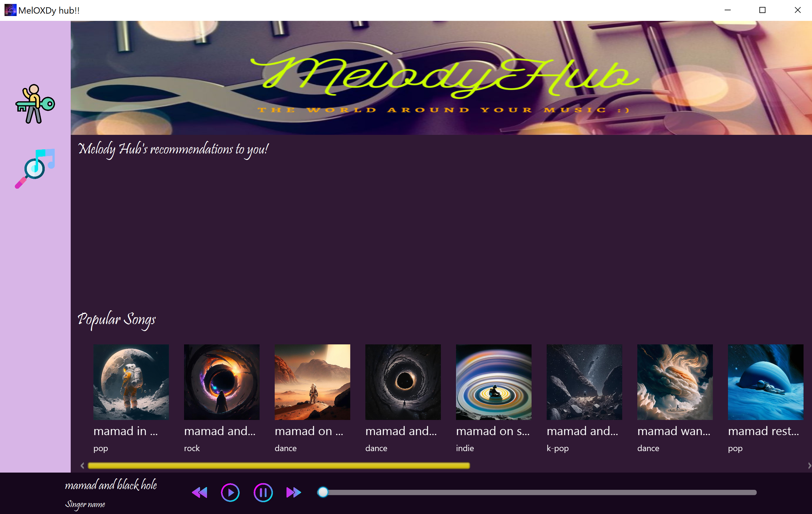The height and width of the screenshot is (514, 812).
Task: Open the music search icon in sidebar
Action: tap(35, 168)
